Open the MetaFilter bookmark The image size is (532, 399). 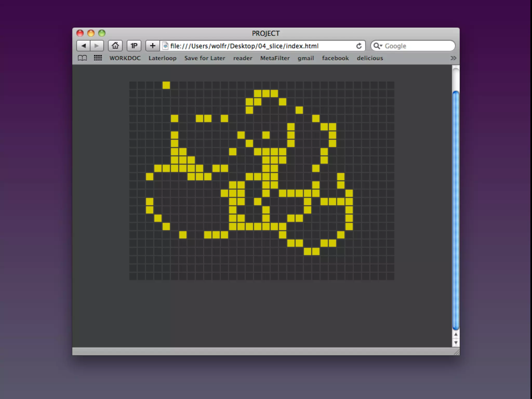click(275, 58)
